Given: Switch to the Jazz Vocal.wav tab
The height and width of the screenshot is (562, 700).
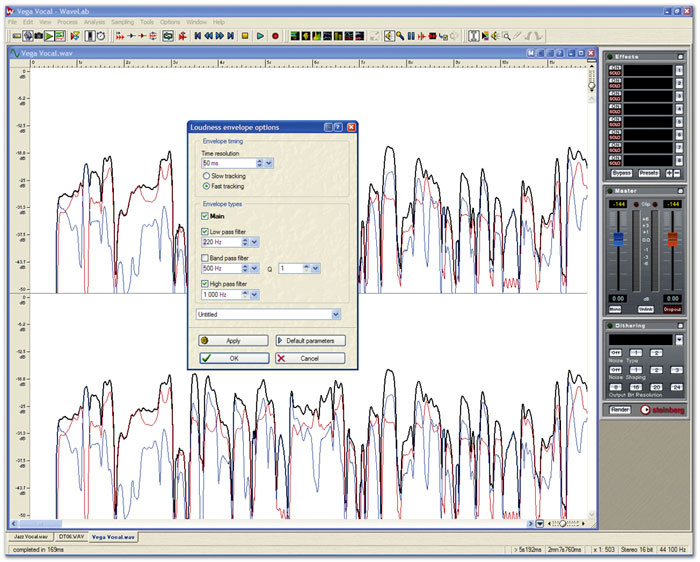Looking at the screenshot, I should click(31, 537).
